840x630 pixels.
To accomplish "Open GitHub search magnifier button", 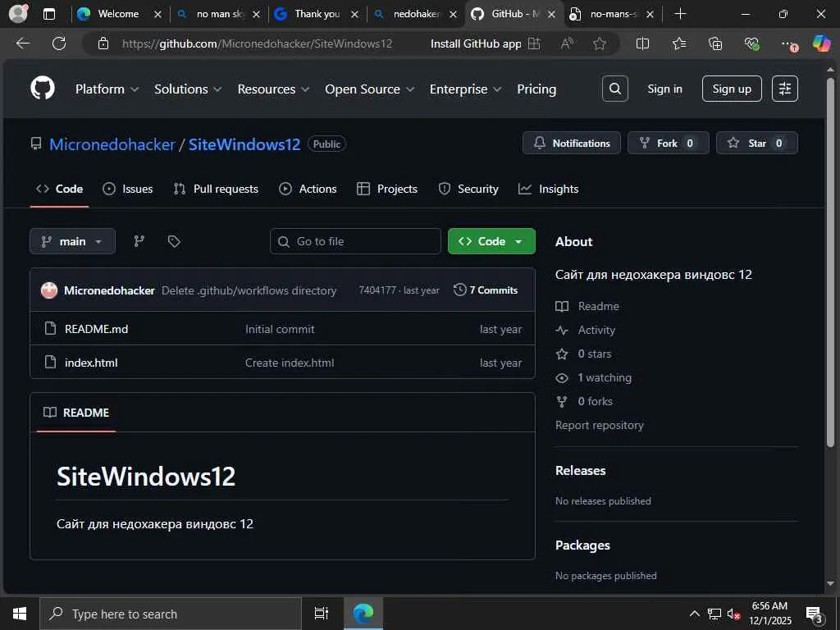I will pyautogui.click(x=615, y=89).
